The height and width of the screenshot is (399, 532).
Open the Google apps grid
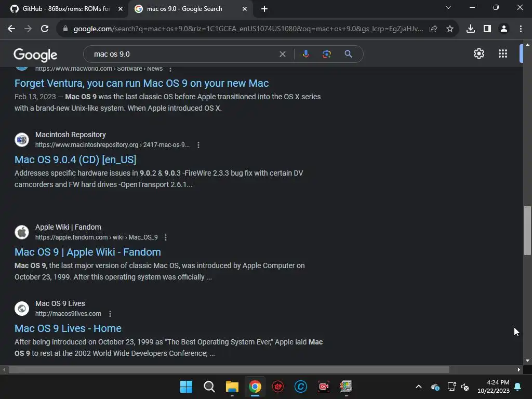[503, 54]
